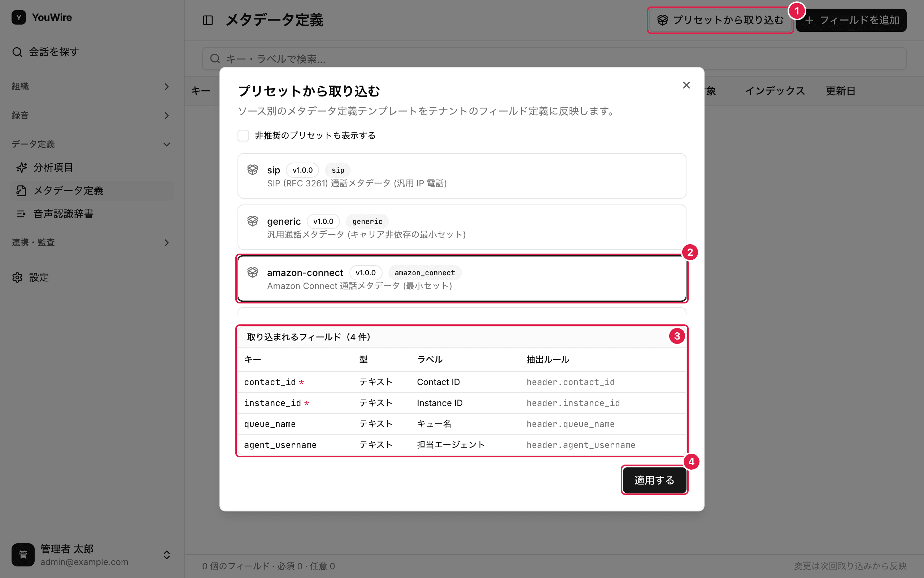
Task: Click フィールドを追加 button
Action: click(851, 20)
